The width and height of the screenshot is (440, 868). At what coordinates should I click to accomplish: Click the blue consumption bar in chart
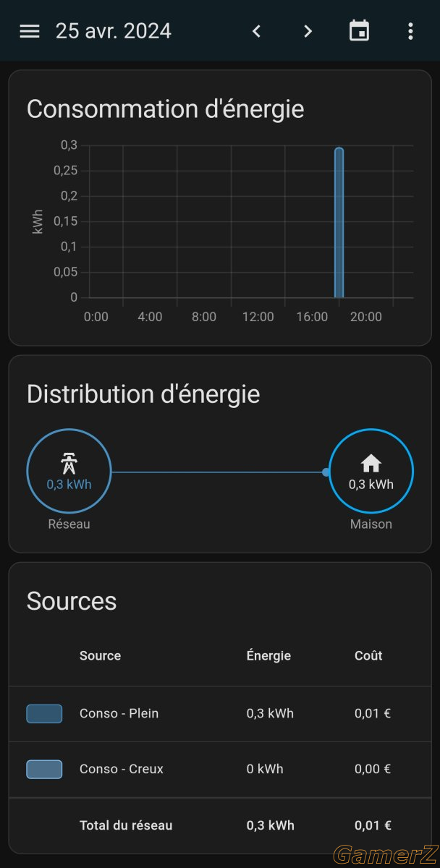point(339,223)
